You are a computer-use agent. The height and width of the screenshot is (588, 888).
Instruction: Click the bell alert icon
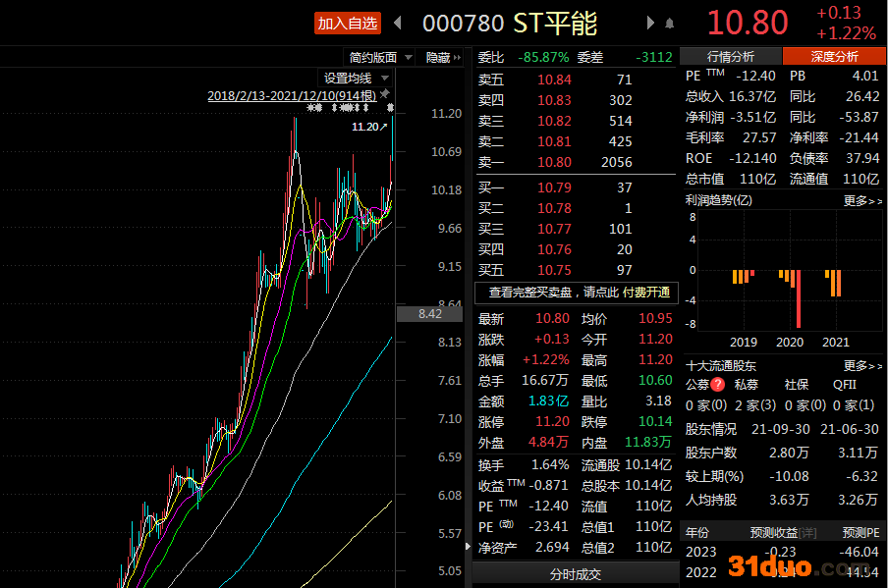(x=670, y=23)
